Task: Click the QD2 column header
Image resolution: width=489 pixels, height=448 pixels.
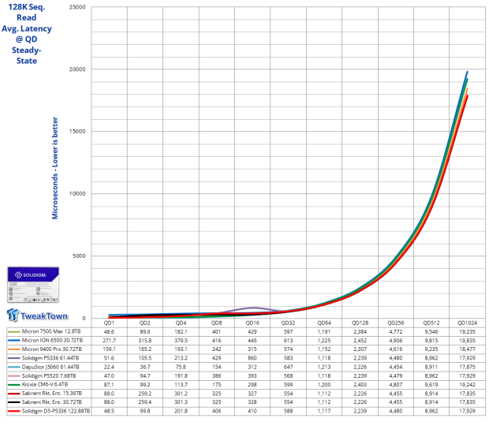Action: (x=144, y=323)
